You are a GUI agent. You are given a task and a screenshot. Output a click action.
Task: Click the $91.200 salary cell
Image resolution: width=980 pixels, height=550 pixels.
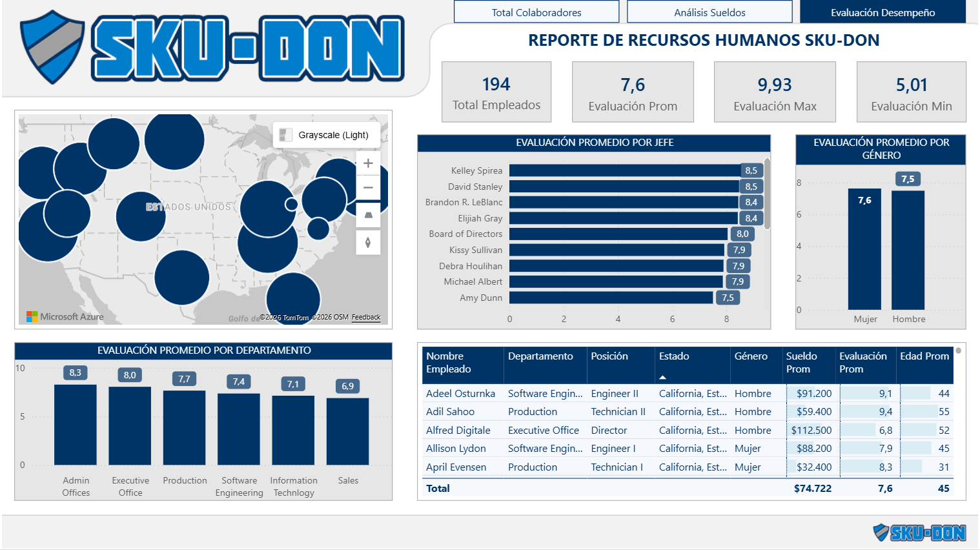pos(814,393)
